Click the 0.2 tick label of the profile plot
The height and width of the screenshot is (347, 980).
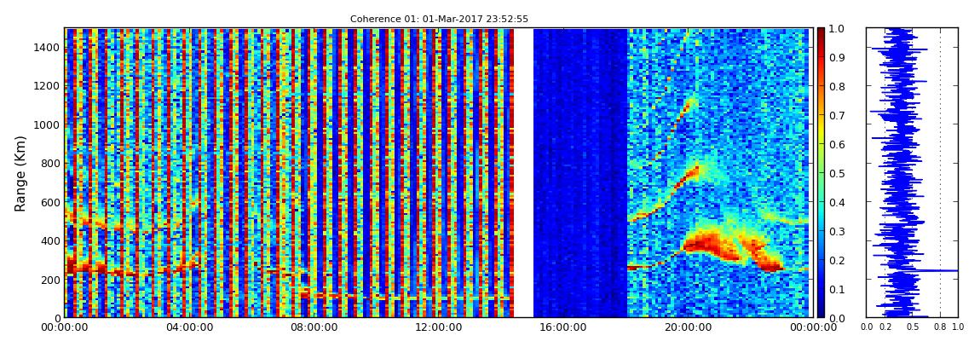pyautogui.click(x=885, y=327)
